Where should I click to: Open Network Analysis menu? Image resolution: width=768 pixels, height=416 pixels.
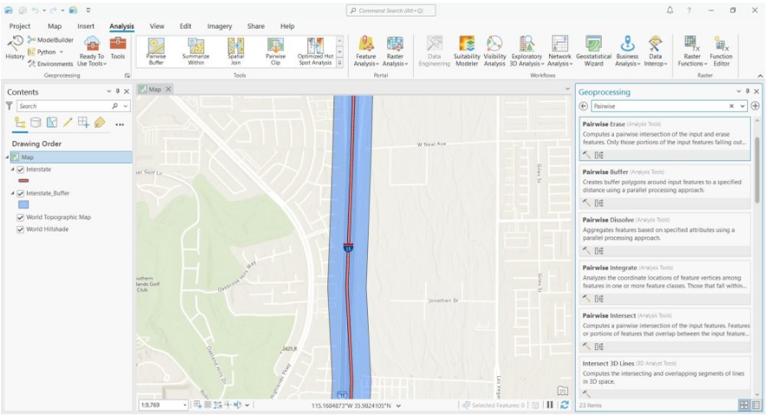coord(559,51)
